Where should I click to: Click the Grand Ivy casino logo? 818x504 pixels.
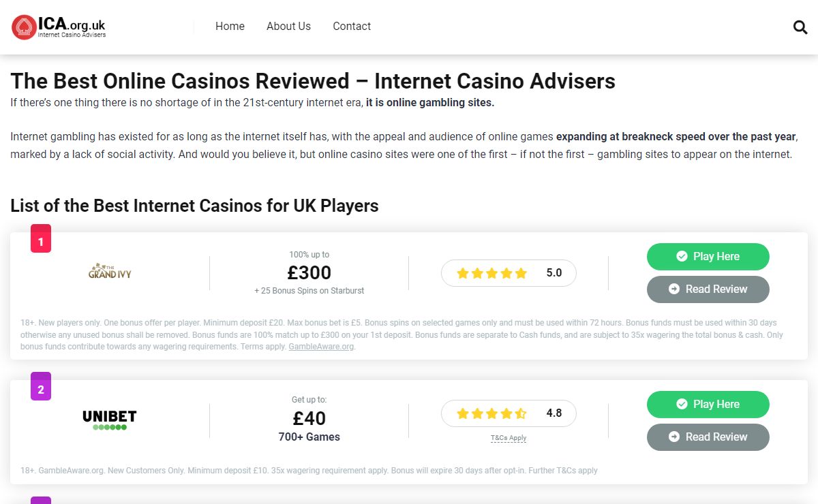110,272
